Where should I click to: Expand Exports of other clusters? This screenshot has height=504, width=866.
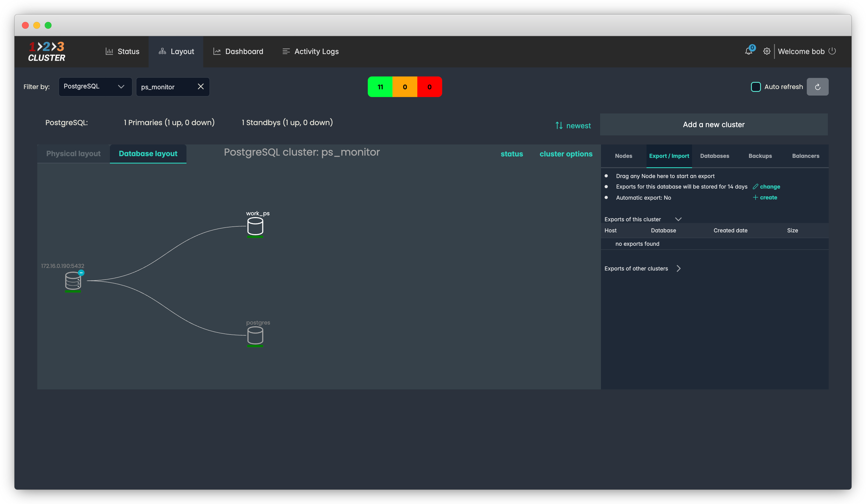678,268
